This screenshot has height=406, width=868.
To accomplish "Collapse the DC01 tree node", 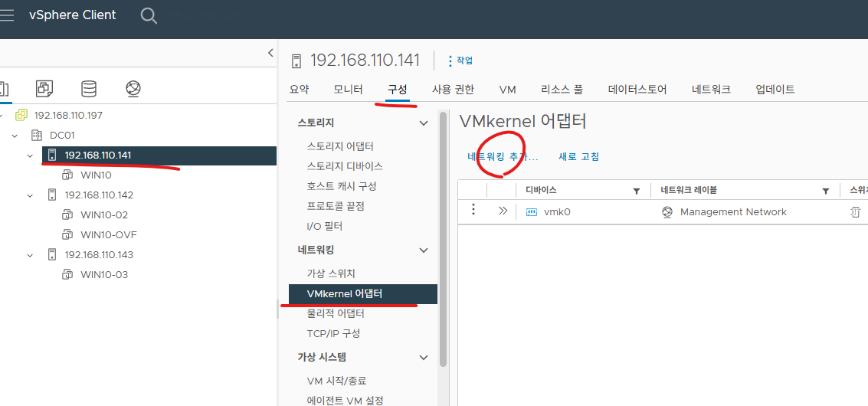I will [15, 136].
